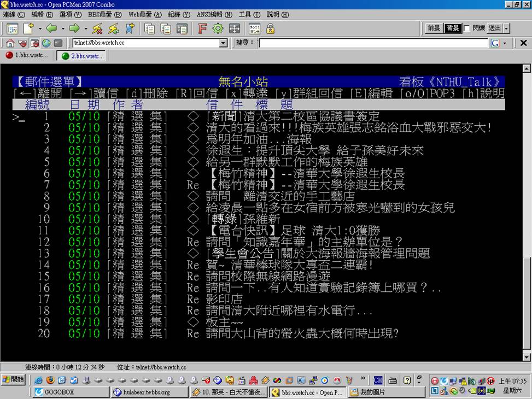Viewport: 532px width, 399px height.
Task: Expand the telnet address bar dropdown
Action: coord(223,43)
